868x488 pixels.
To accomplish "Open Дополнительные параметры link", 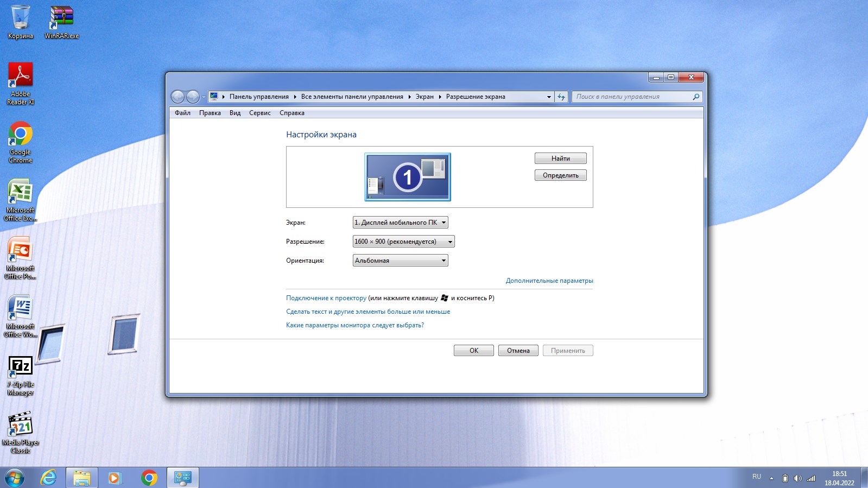I will [549, 281].
